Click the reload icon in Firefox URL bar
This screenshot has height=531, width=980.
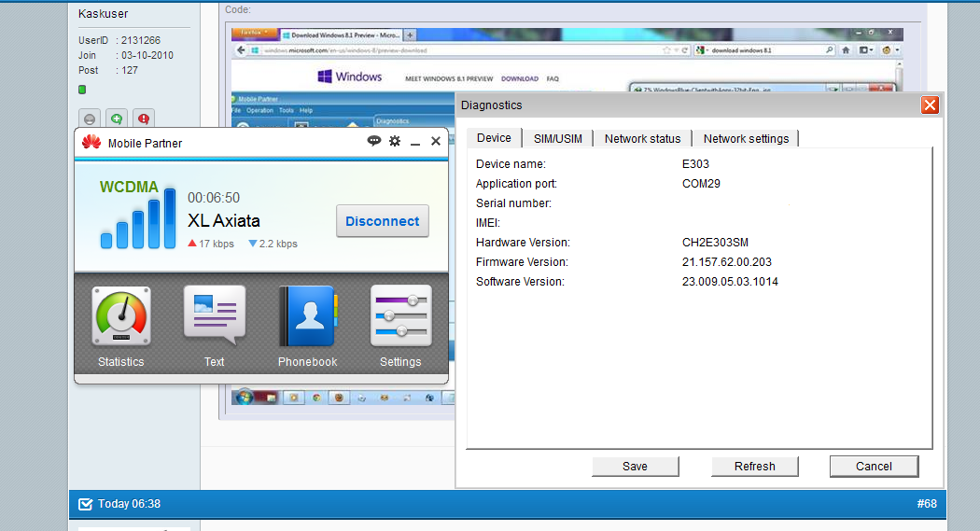684,50
